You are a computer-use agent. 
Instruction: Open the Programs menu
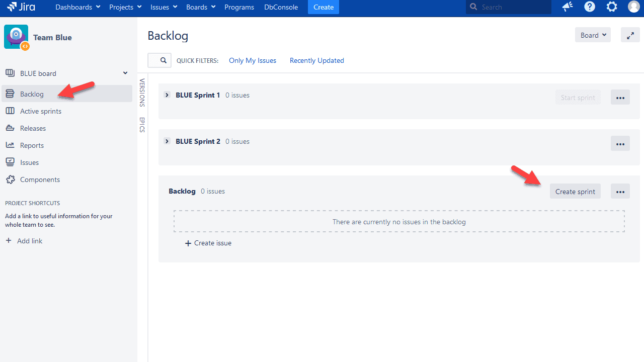[x=239, y=7]
